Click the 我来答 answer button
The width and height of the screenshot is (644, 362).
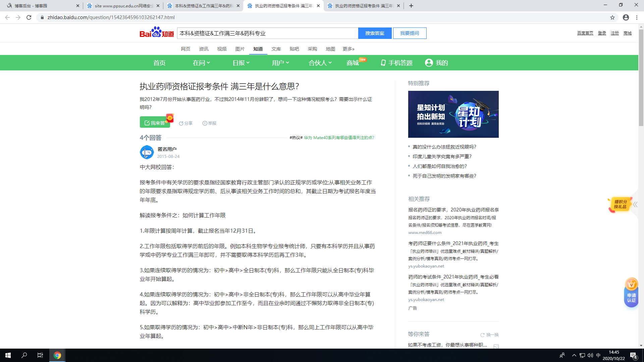click(x=155, y=123)
